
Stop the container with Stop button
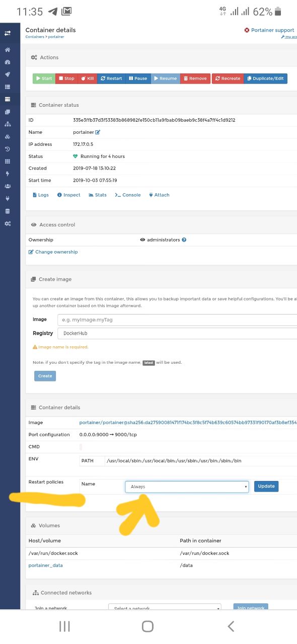(x=66, y=78)
